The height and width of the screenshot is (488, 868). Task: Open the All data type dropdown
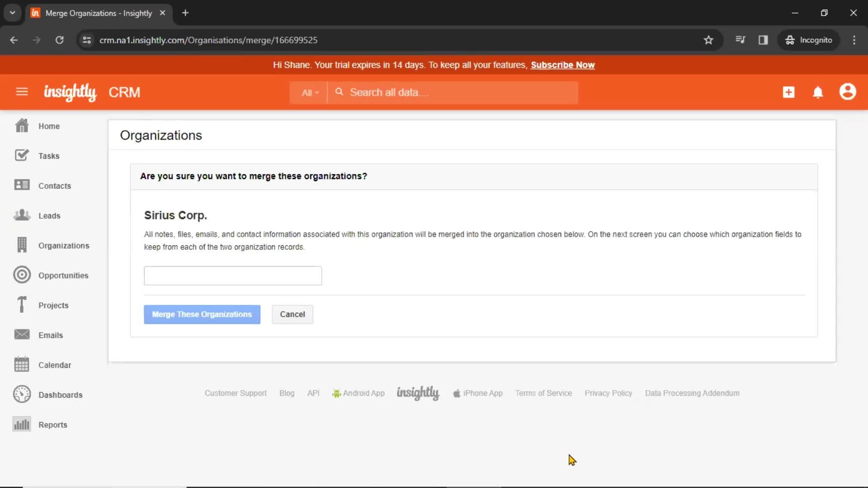309,92
